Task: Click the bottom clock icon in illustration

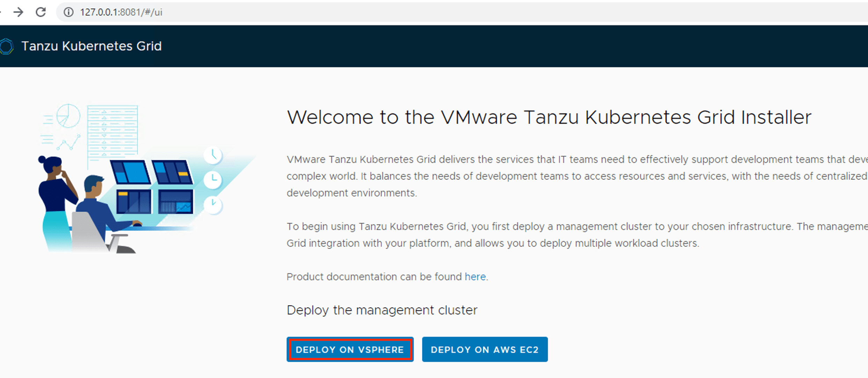Action: (213, 204)
